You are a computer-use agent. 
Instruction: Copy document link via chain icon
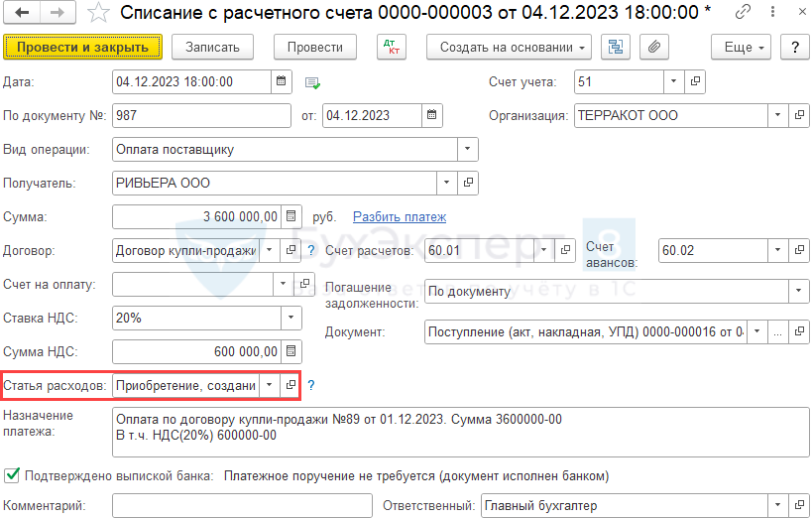point(743,13)
